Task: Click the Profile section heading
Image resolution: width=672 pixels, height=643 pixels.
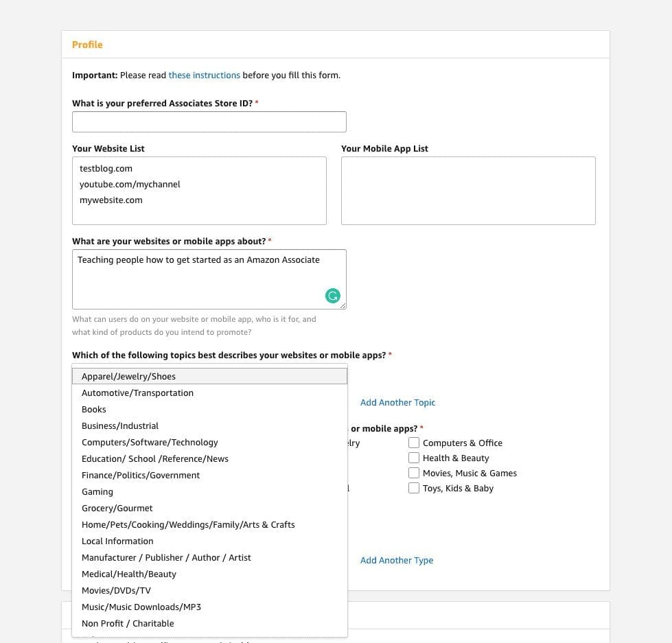Action: 87,45
